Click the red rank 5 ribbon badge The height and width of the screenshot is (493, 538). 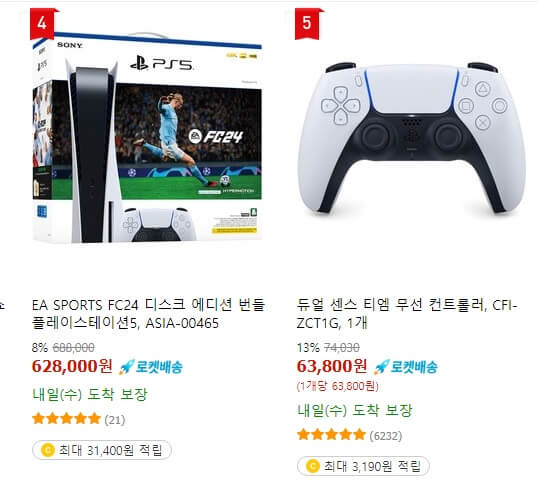click(x=307, y=23)
